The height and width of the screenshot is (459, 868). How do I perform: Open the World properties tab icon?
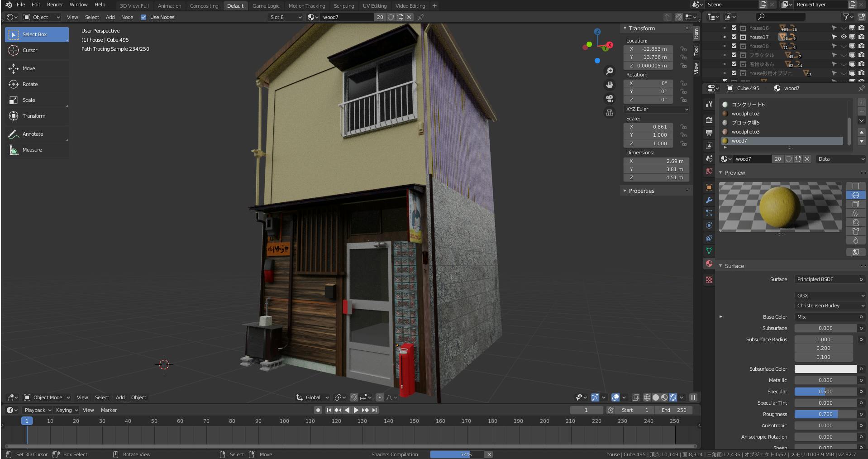(x=709, y=171)
